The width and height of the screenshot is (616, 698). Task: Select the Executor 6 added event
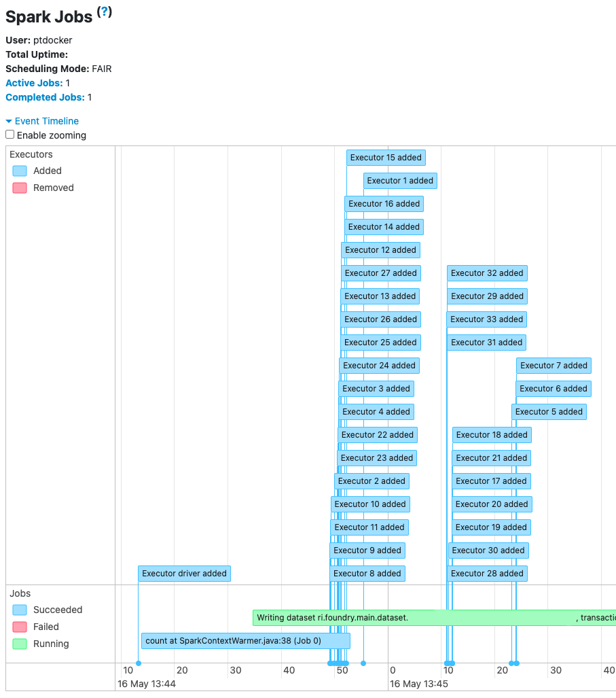coord(554,389)
